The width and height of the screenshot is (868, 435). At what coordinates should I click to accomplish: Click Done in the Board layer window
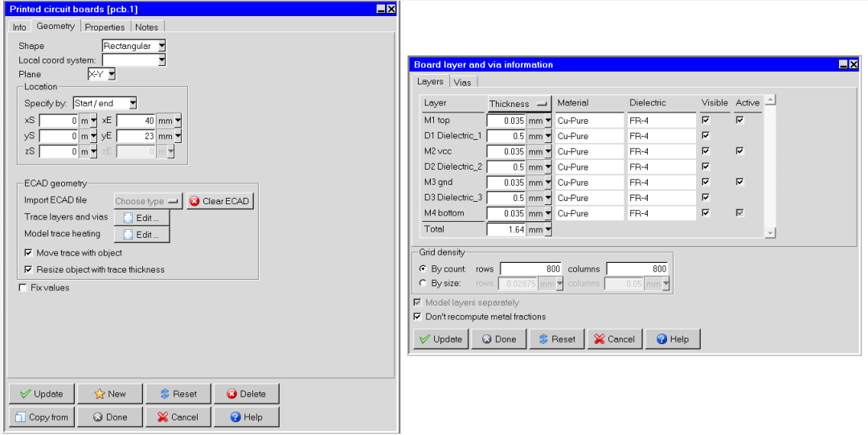tap(499, 339)
